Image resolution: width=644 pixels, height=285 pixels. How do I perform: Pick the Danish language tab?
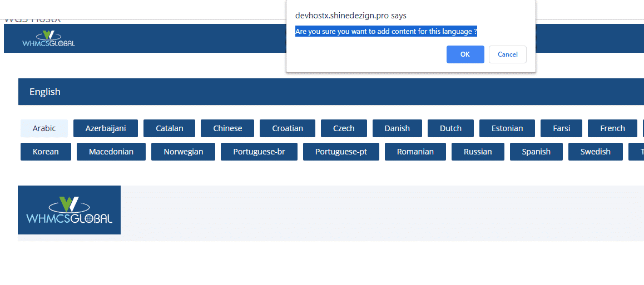pyautogui.click(x=397, y=128)
